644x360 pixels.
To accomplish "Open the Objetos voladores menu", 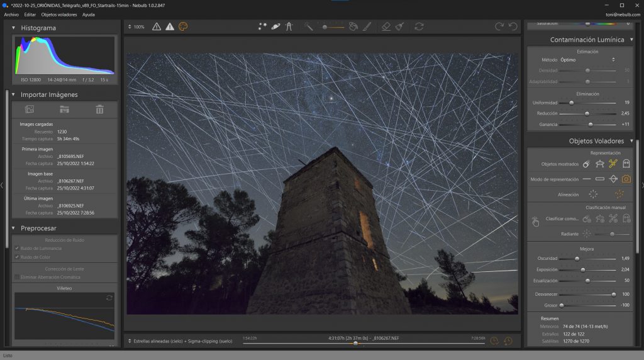I will 59,14.
